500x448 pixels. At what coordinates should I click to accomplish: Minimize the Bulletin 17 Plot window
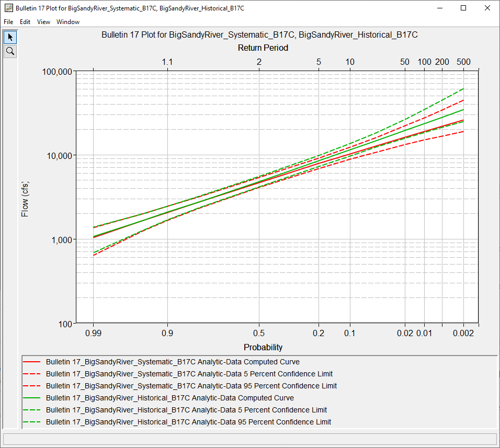[440, 8]
